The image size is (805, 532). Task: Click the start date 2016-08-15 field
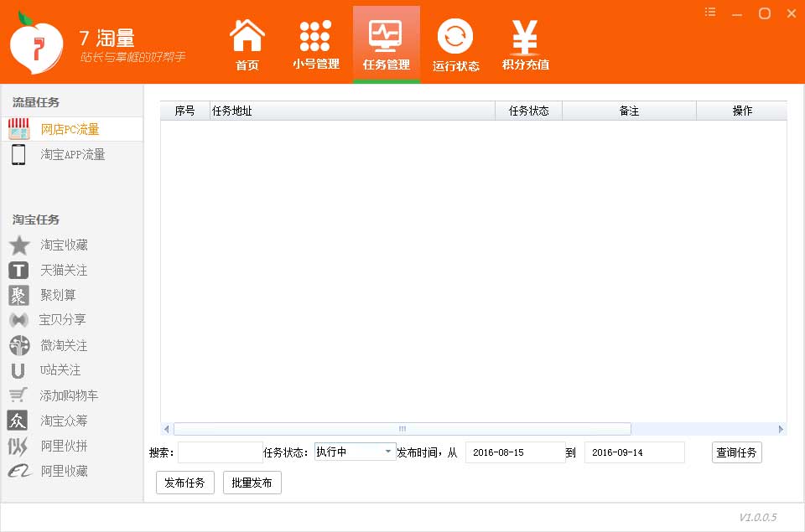click(516, 452)
